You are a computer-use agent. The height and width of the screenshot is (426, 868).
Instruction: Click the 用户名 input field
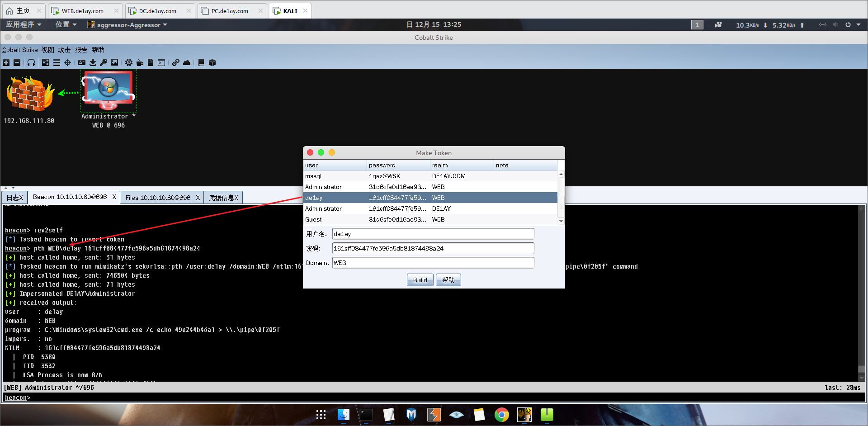pyautogui.click(x=433, y=234)
